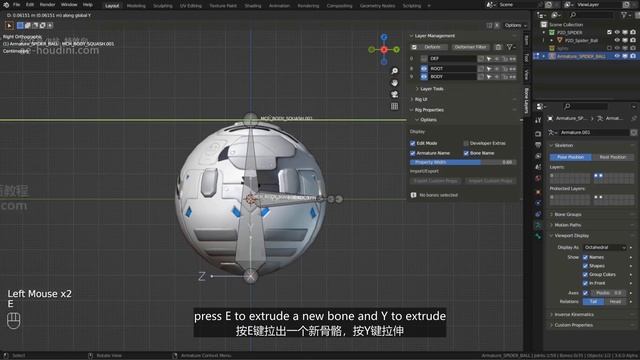Select the Rest Position button
Viewport: 640px width, 360px height.
click(x=613, y=157)
